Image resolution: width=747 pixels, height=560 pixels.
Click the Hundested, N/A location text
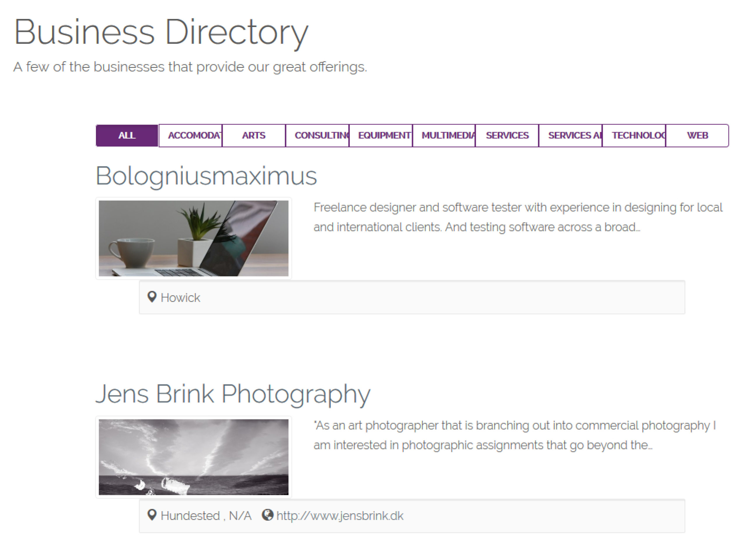click(x=206, y=516)
